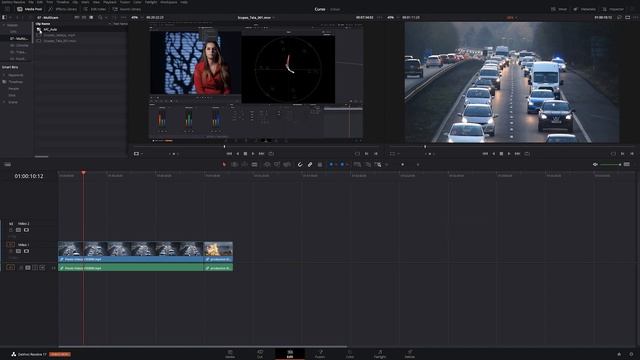Select the Trim Edit mode tool
This screenshot has height=360, width=640.
(235, 164)
